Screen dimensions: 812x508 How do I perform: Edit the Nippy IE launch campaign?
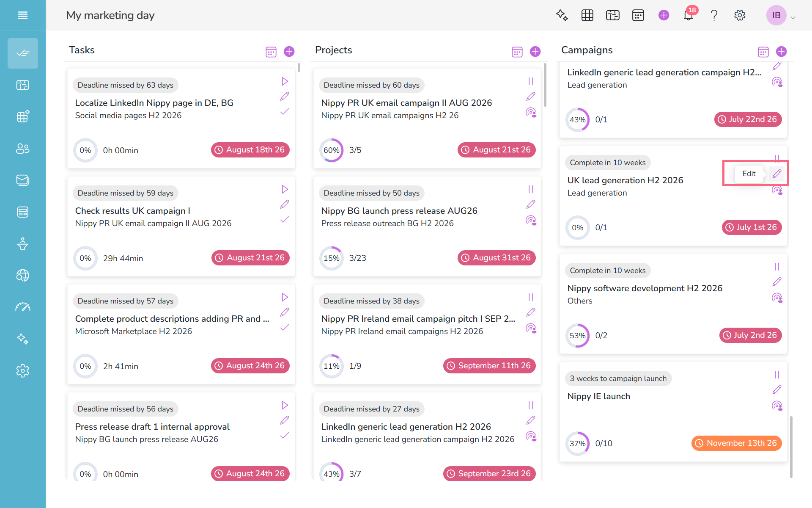pos(777,390)
